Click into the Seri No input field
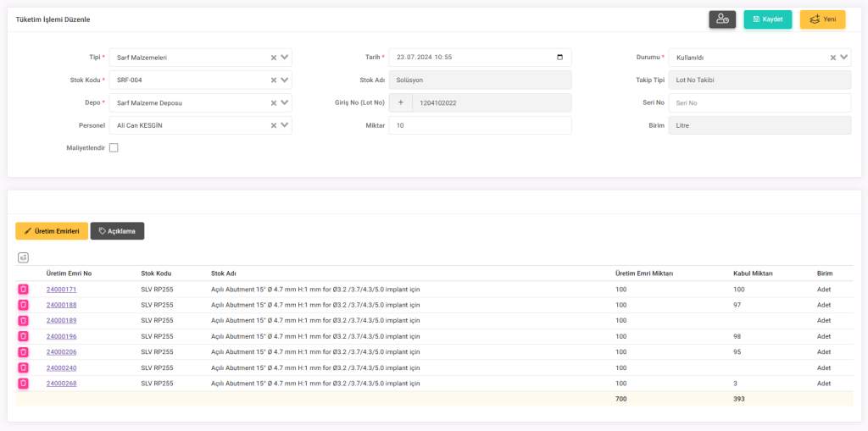 tap(759, 103)
